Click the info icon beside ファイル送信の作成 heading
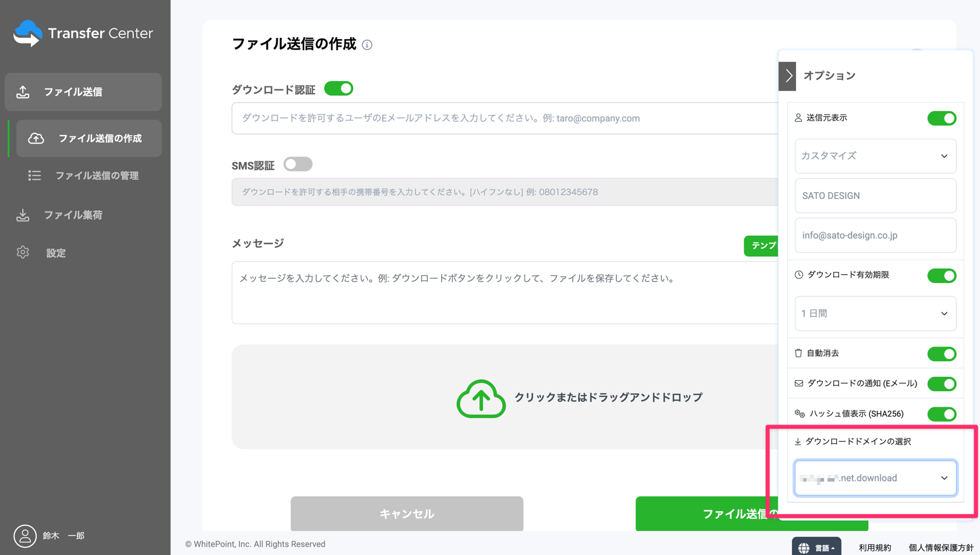Screen dimensions: 980x555 (367, 44)
